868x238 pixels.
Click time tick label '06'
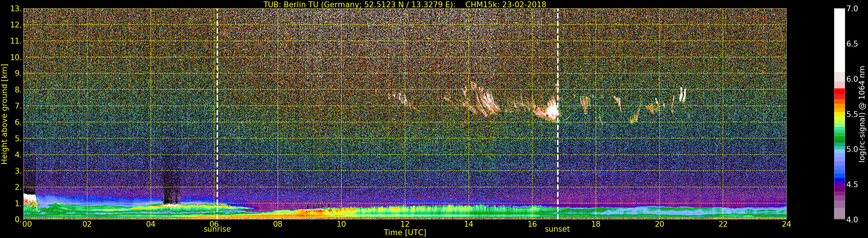point(214,224)
